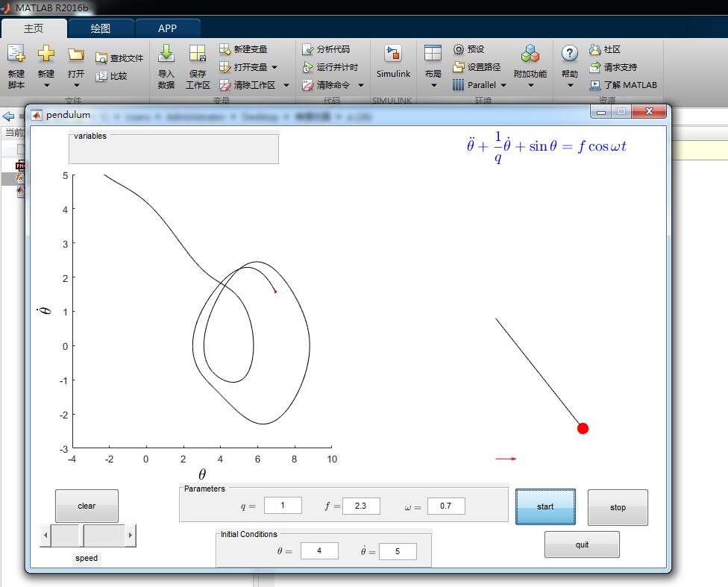Click the back arrow icon in MATLAB toolbar
Image resolution: width=728 pixels, height=587 pixels.
coord(8,116)
